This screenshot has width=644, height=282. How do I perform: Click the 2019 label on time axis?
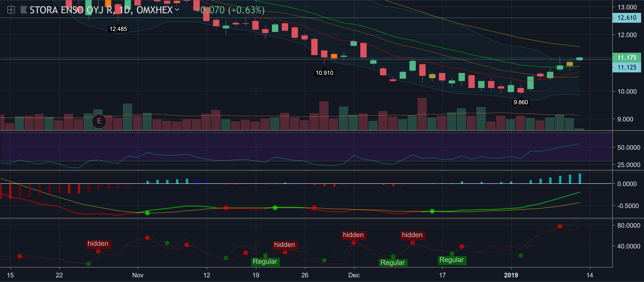click(x=511, y=275)
